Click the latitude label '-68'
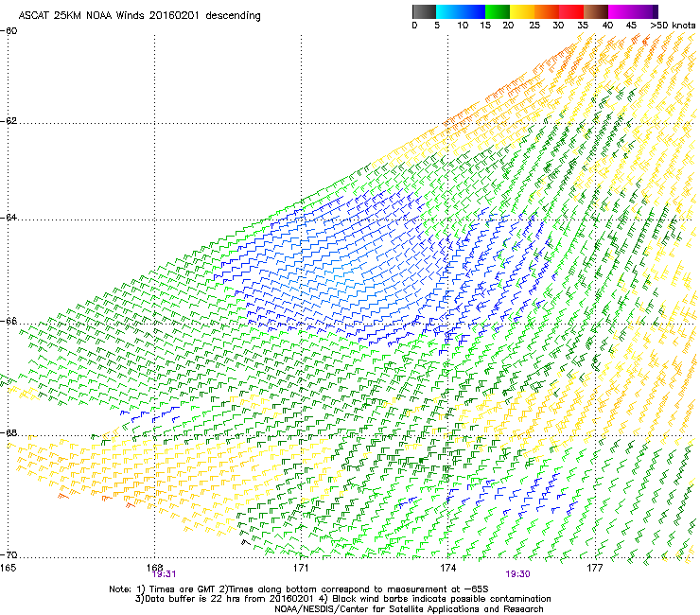 click(x=9, y=433)
